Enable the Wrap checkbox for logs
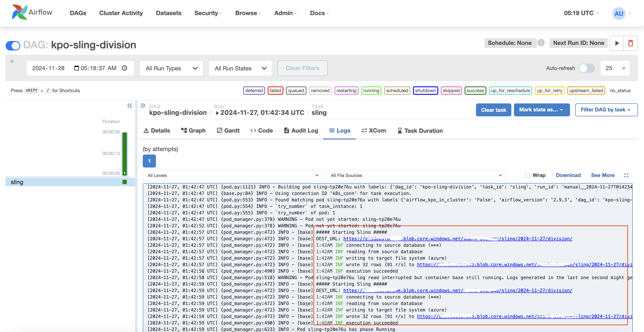This screenshot has height=332, width=644. click(527, 175)
